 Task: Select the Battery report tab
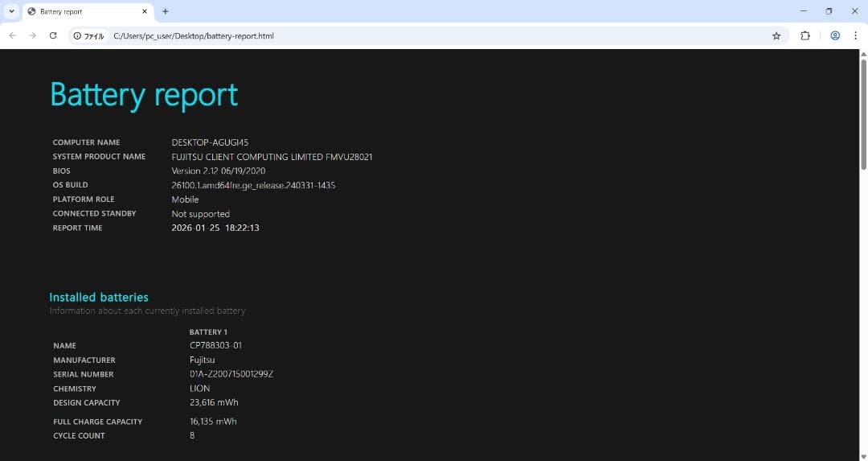[x=80, y=11]
